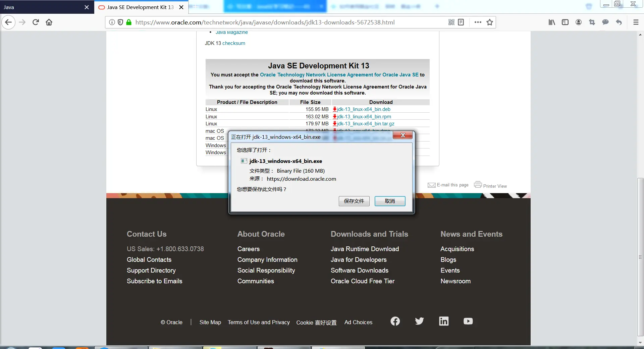Open the Blogs footer link
Image resolution: width=644 pixels, height=349 pixels.
click(448, 260)
